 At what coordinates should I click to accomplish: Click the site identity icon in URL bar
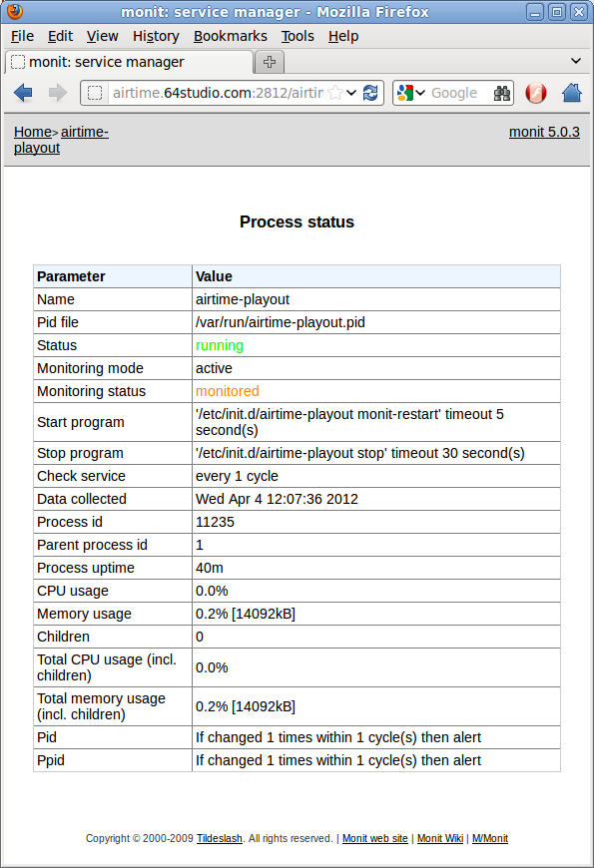pyautogui.click(x=95, y=93)
